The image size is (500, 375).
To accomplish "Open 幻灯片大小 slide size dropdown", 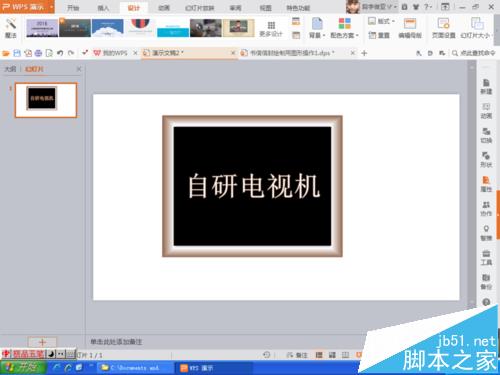I will coord(477,28).
